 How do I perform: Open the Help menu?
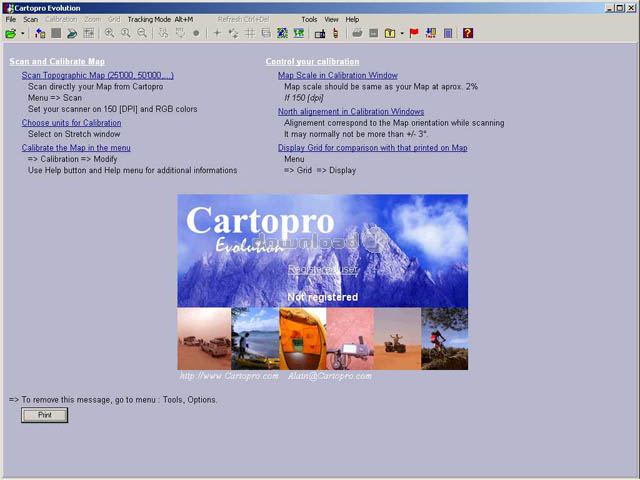352,19
